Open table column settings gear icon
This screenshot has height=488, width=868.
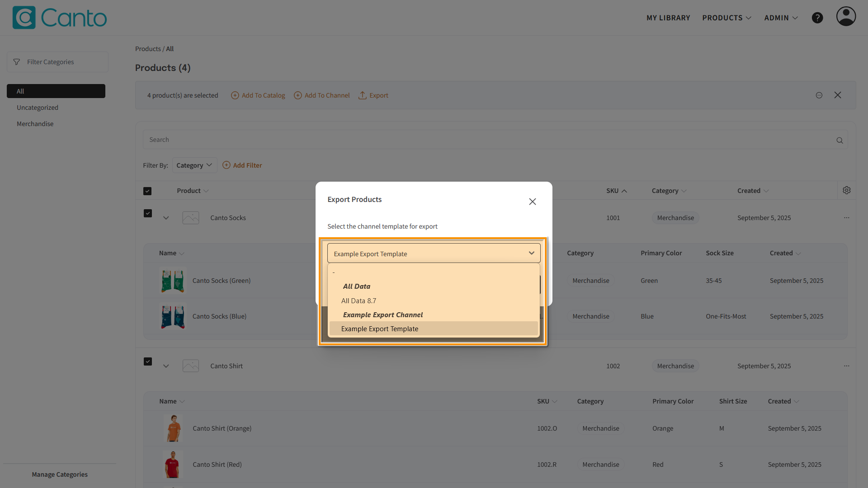(x=846, y=191)
